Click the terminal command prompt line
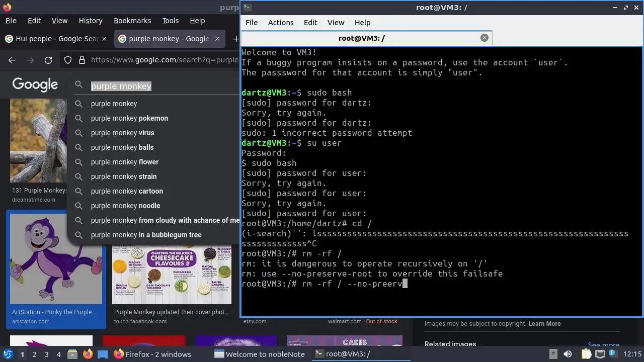The height and width of the screenshot is (362, 644). click(325, 284)
